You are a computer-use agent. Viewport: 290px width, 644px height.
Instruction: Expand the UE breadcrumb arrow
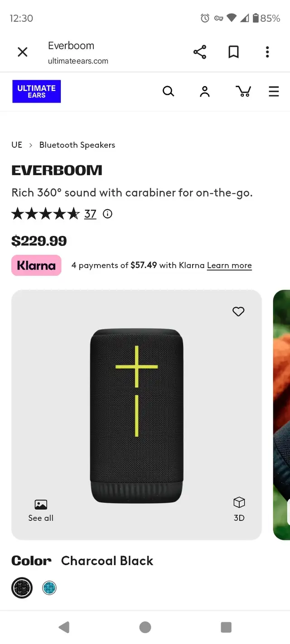(30, 145)
